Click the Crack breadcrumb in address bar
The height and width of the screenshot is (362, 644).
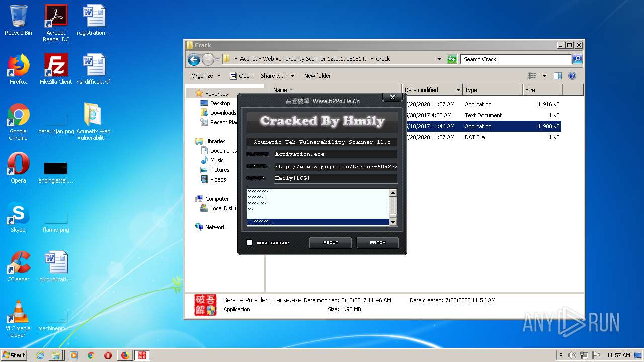[x=383, y=59]
